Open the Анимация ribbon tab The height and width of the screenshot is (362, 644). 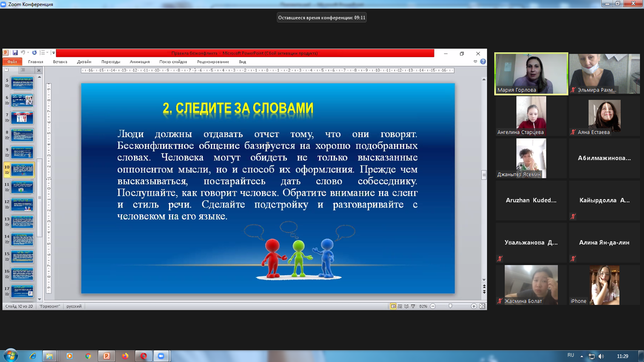pos(140,62)
